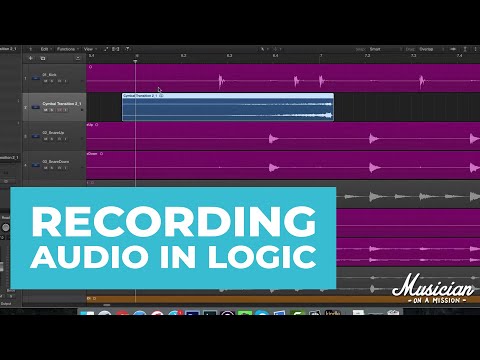Image resolution: width=480 pixels, height=360 pixels.
Task: Click the 03_SnareDown track icon
Action: [x=36, y=165]
